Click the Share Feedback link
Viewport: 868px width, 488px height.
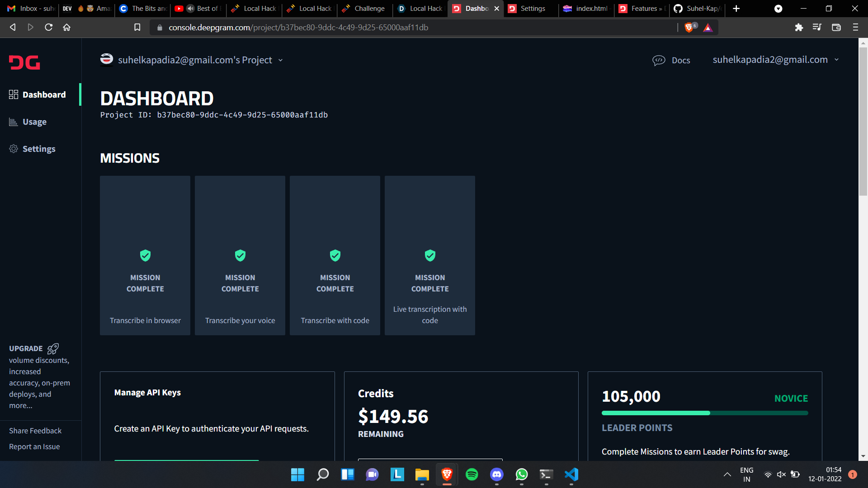pyautogui.click(x=35, y=431)
